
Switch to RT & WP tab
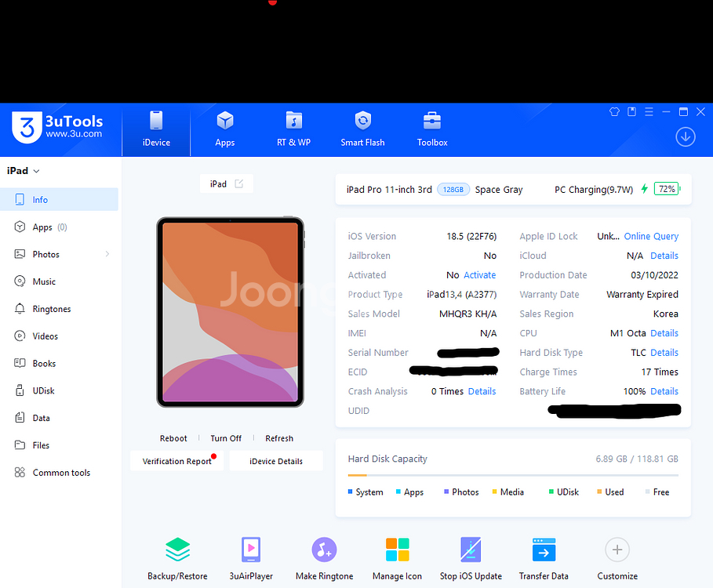293,130
